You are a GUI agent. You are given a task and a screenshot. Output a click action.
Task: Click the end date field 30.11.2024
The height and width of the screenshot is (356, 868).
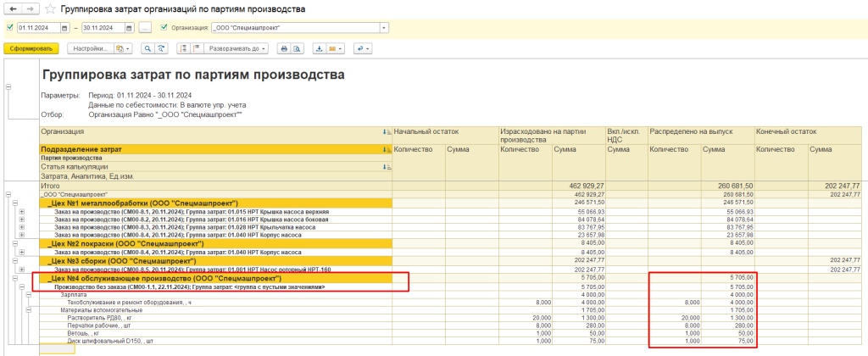[x=103, y=28]
